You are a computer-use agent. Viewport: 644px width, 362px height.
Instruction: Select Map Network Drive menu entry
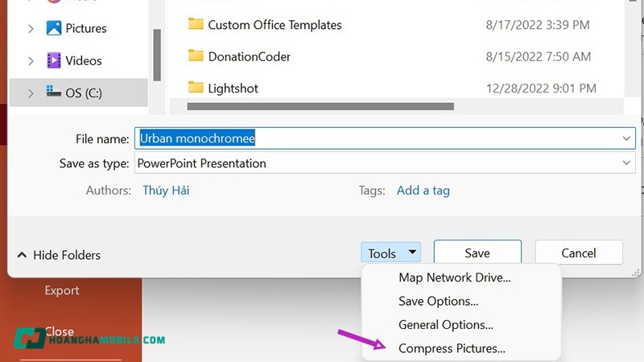click(x=454, y=278)
